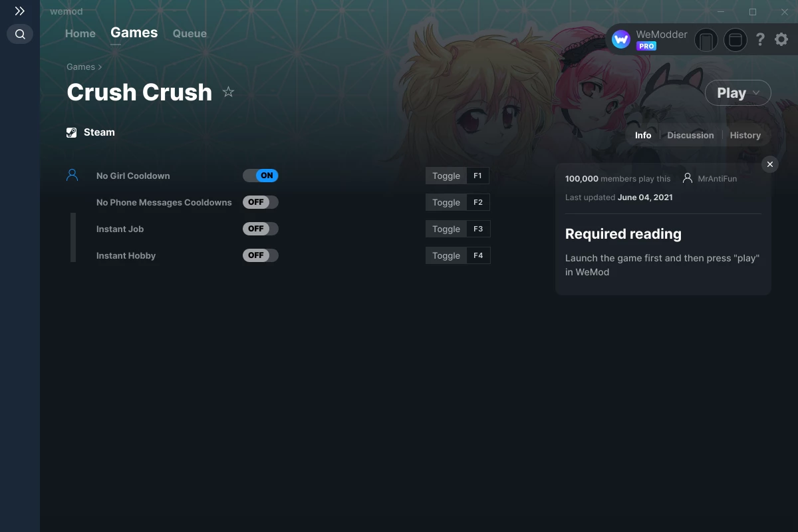Go to Games breadcrumb link

pyautogui.click(x=80, y=66)
